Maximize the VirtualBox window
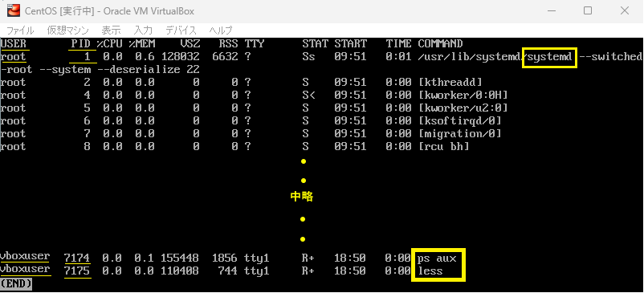The width and height of the screenshot is (644, 293). (588, 10)
